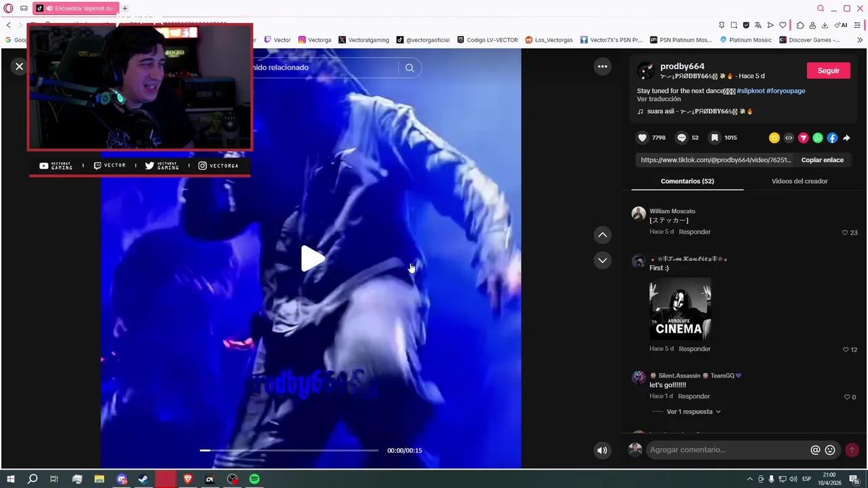
Task: Mute the video with the speaker button
Action: point(601,450)
